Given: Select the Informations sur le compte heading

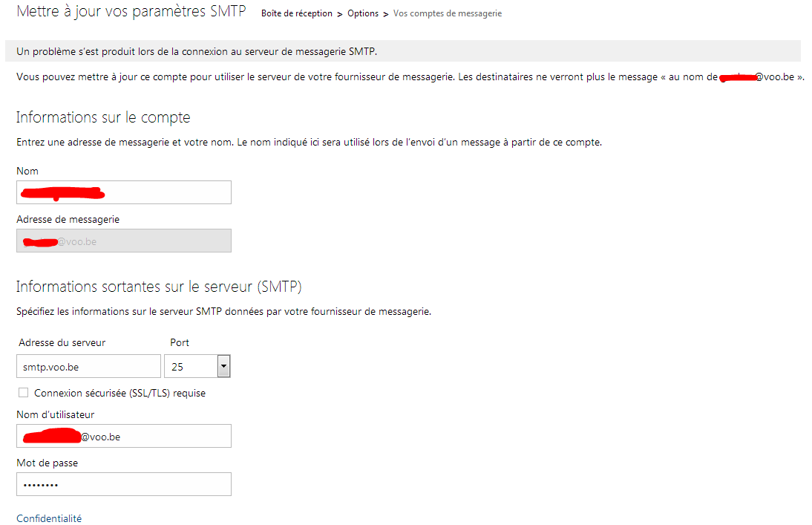Looking at the screenshot, I should pos(103,117).
